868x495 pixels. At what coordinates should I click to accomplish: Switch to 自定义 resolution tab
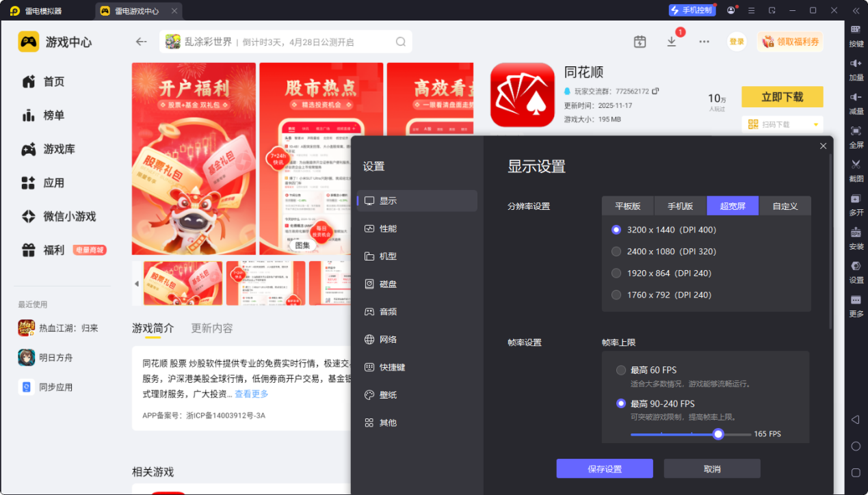(785, 206)
